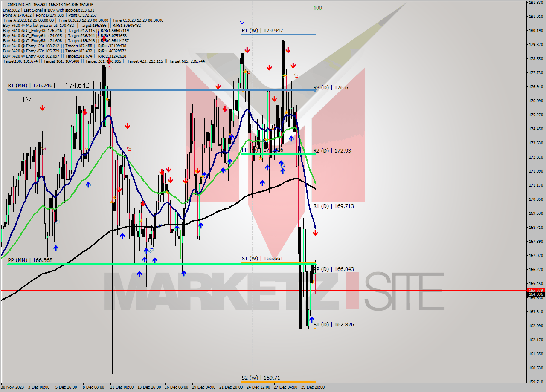This screenshot has width=546, height=392.
Task: Click the green '100' label at chart top
Action: pyautogui.click(x=317, y=8)
